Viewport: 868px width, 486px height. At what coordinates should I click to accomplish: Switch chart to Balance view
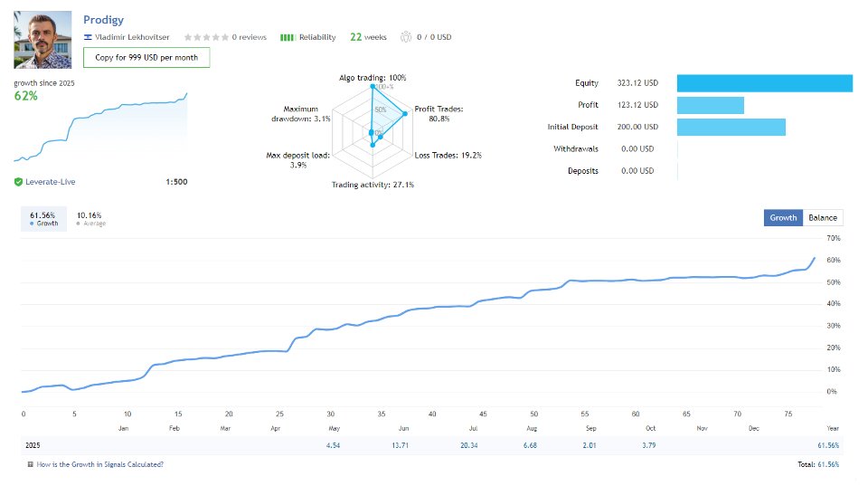point(823,217)
